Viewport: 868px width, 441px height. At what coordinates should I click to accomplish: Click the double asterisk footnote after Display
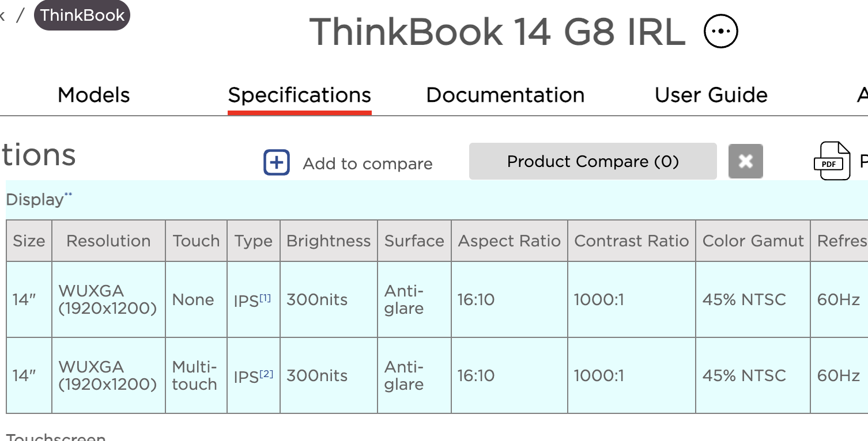pyautogui.click(x=68, y=195)
